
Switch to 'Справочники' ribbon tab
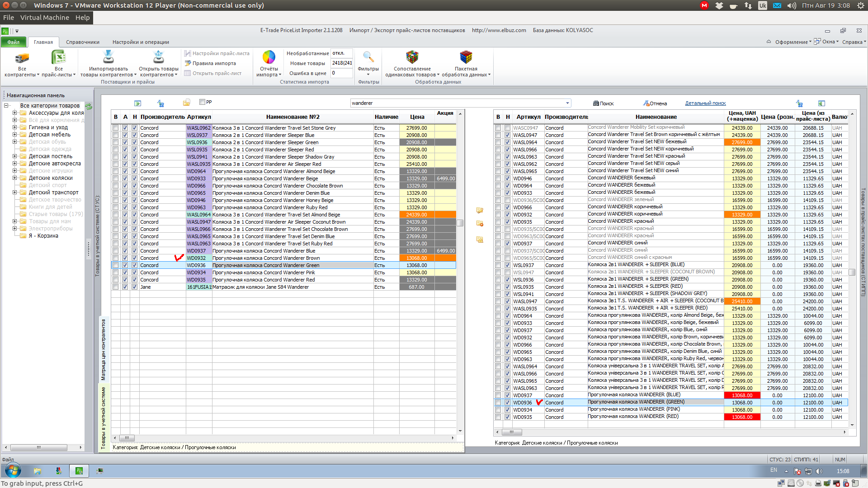83,42
